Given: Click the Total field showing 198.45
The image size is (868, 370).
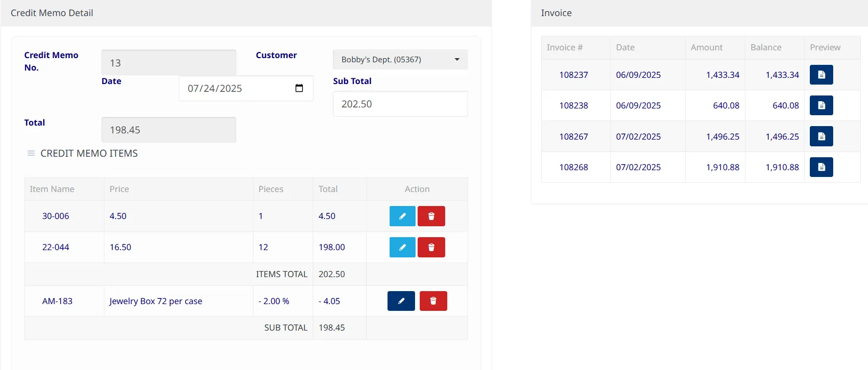Looking at the screenshot, I should [x=168, y=130].
